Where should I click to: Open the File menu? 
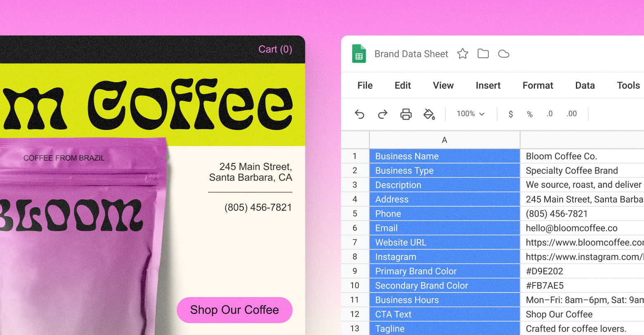[x=365, y=85]
